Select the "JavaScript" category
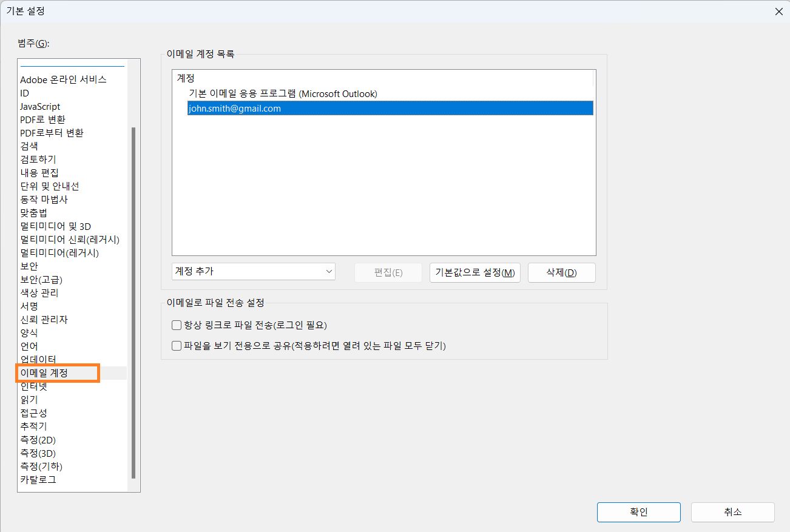 click(x=40, y=106)
